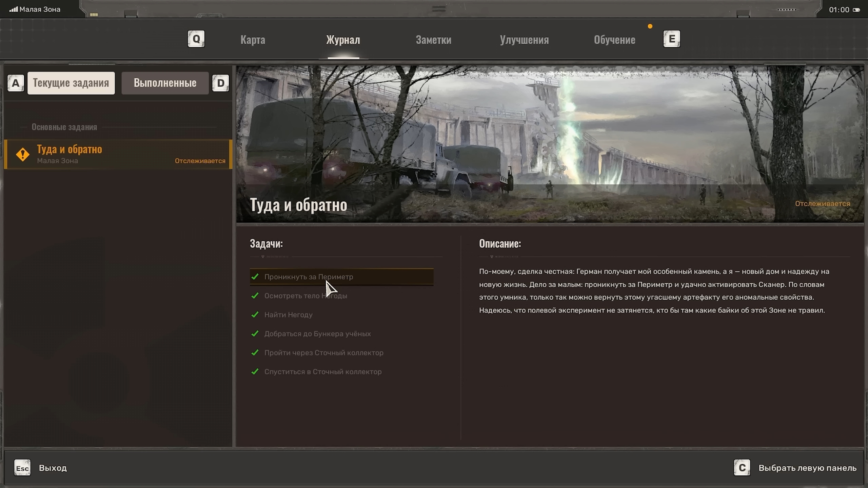Screen dimensions: 868x488
Task: Click the orange main quest diamond icon
Action: [23, 155]
